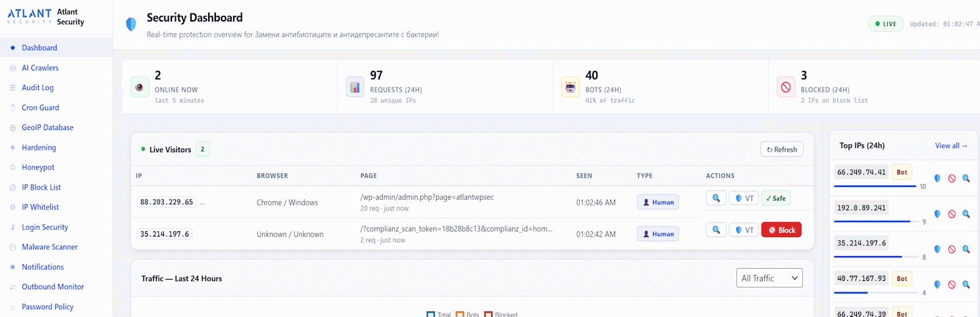Click the Live Visitors count badge
Image resolution: width=980 pixels, height=317 pixels.
(202, 150)
